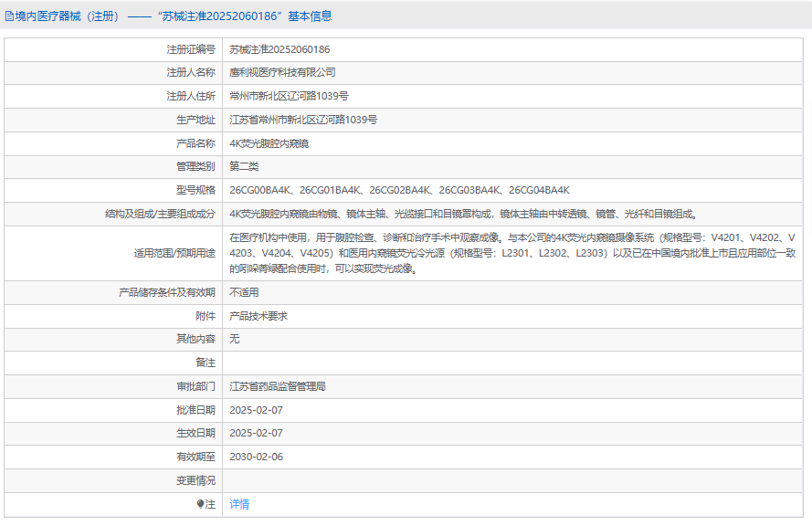Click the document icon before 境内医疗器械 title

click(9, 16)
